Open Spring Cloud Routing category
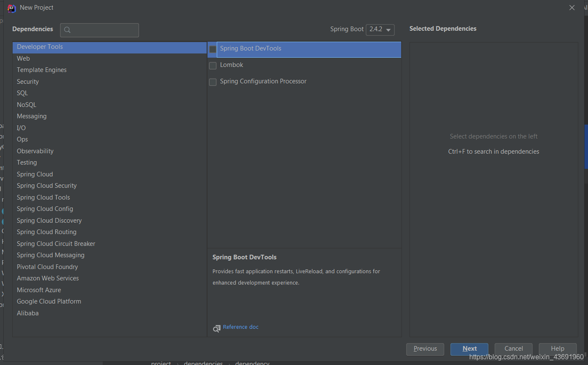This screenshot has width=588, height=365. click(109, 232)
